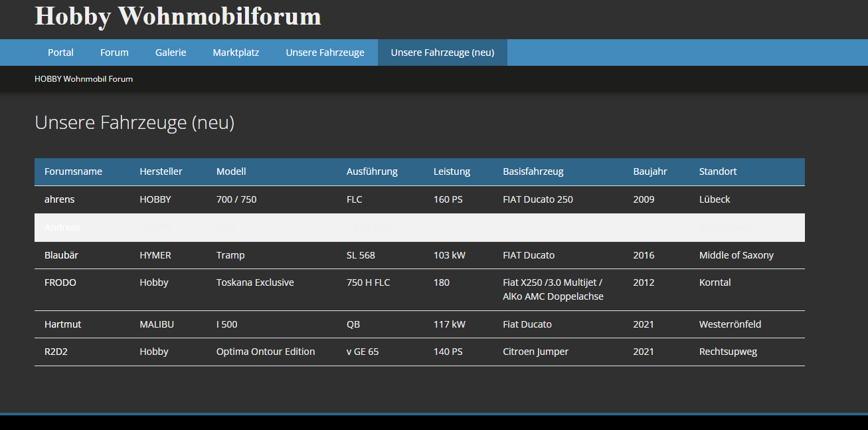Go to the Forum tab
Viewport: 868px width, 430px height.
[114, 53]
